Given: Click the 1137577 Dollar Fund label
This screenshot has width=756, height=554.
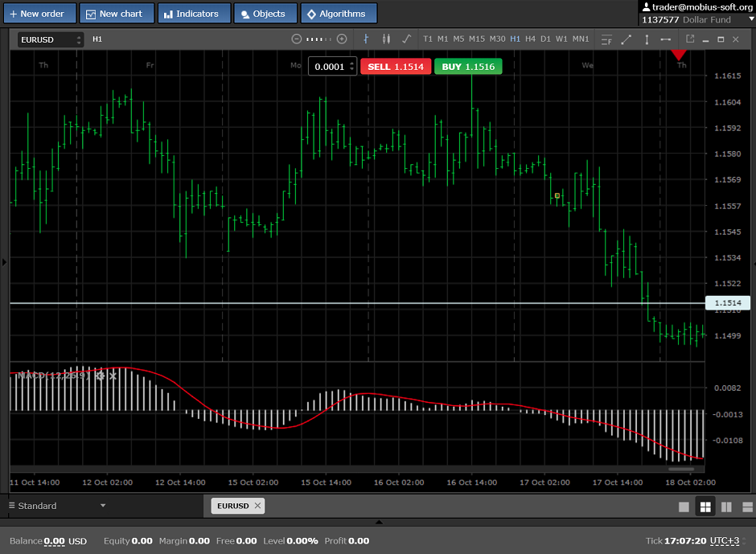Looking at the screenshot, I should pyautogui.click(x=686, y=20).
